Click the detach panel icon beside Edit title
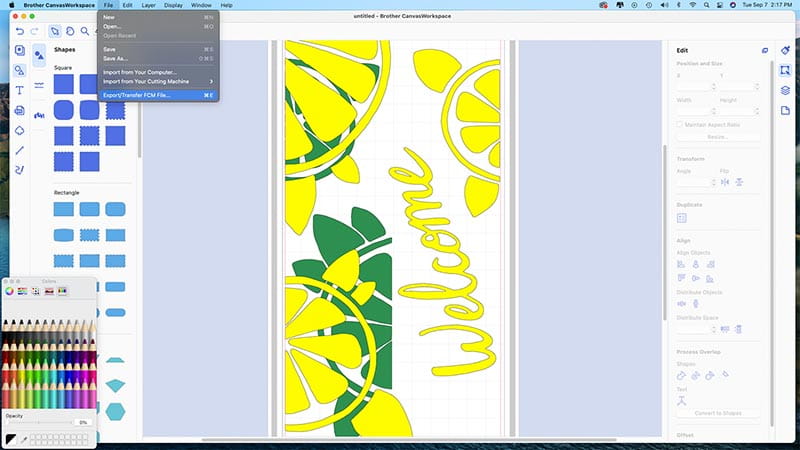The width and height of the screenshot is (800, 450). (765, 51)
